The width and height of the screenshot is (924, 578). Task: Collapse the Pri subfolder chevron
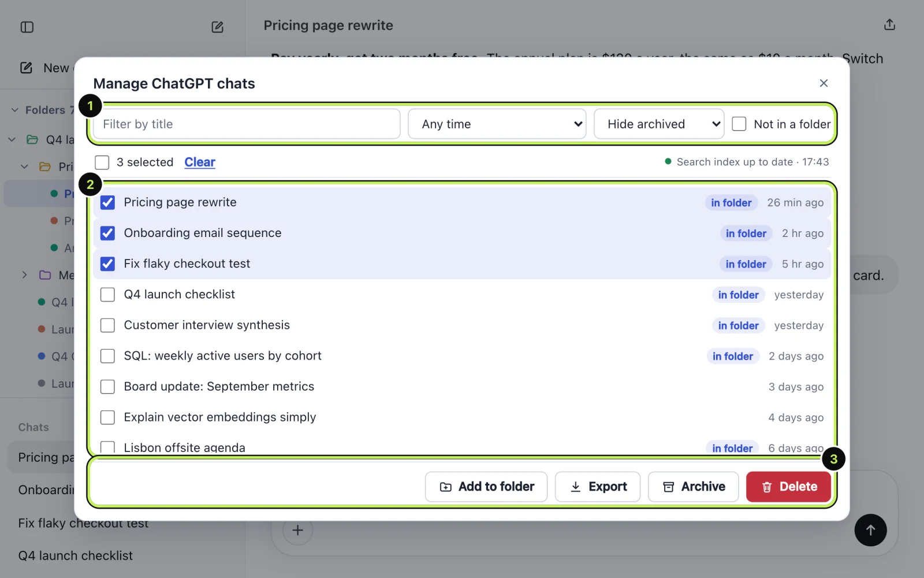(24, 167)
